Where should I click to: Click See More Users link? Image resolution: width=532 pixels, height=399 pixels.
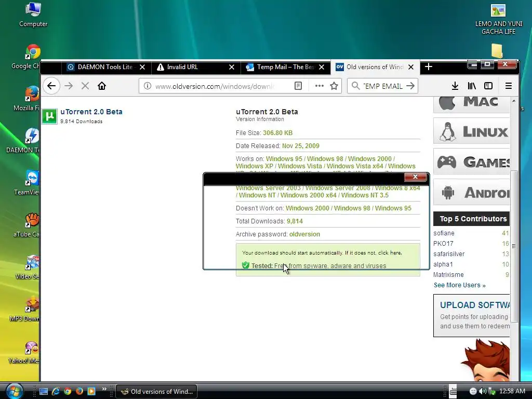pos(459,285)
